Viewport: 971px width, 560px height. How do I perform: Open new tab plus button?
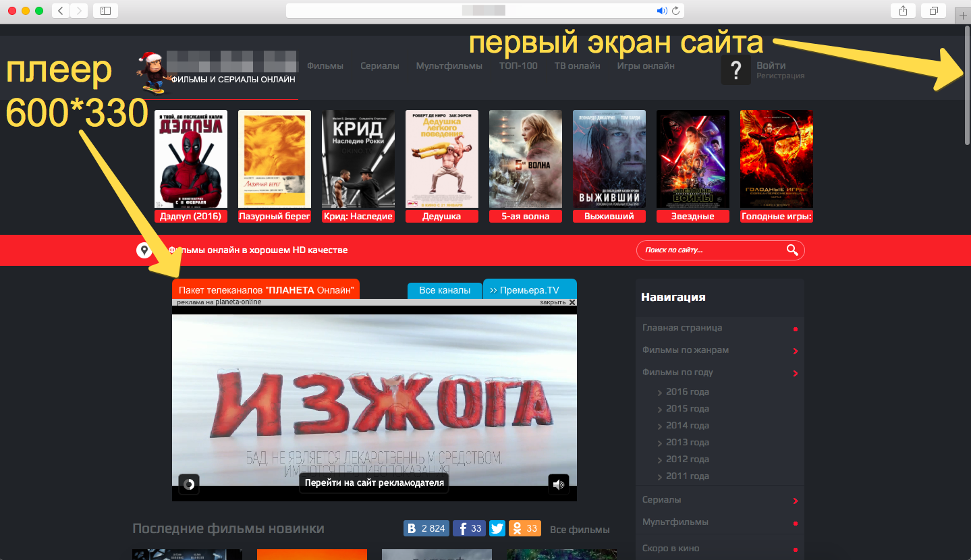[x=963, y=15]
